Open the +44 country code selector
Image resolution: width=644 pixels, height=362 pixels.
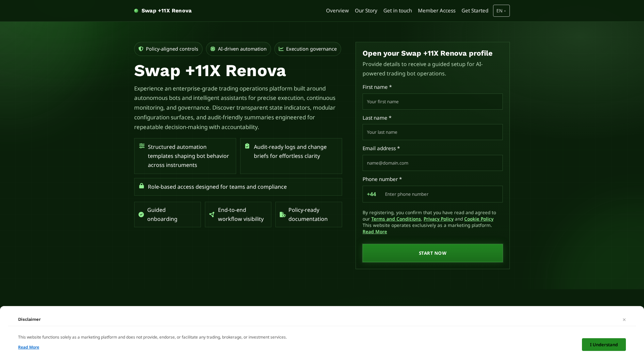(371, 194)
